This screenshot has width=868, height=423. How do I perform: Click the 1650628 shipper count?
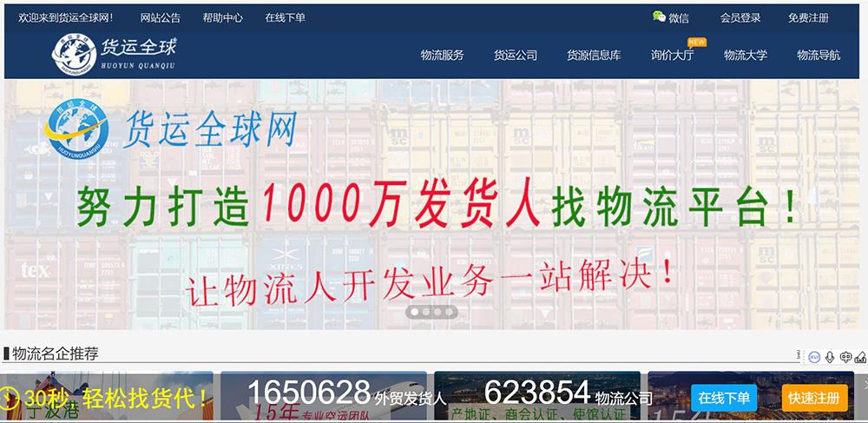tap(309, 392)
